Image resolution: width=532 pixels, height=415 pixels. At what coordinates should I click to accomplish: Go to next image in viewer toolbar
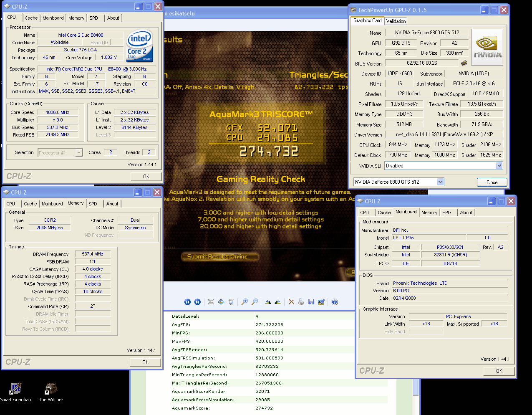click(197, 302)
